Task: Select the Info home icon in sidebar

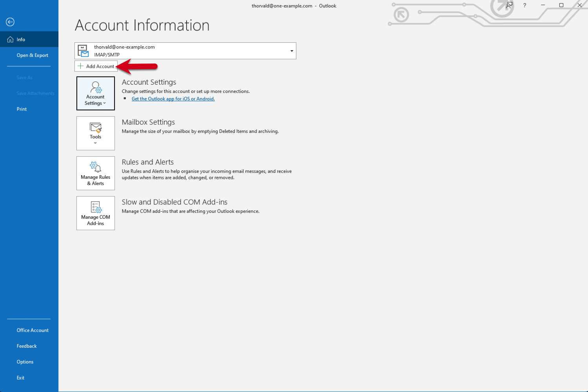Action: click(x=10, y=39)
